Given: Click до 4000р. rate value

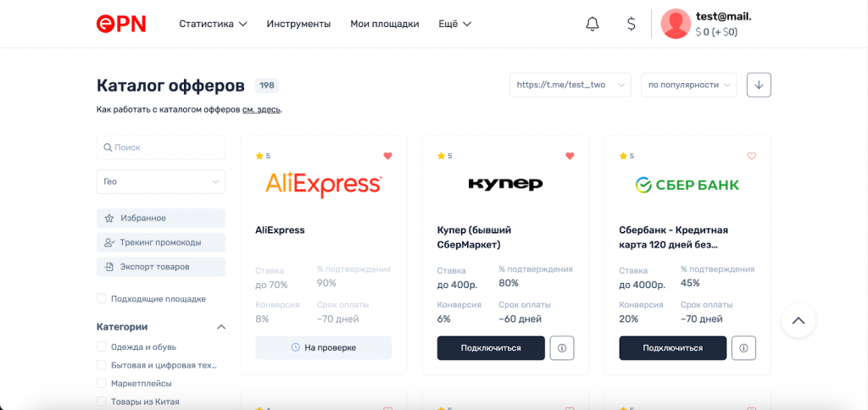Looking at the screenshot, I should 642,285.
